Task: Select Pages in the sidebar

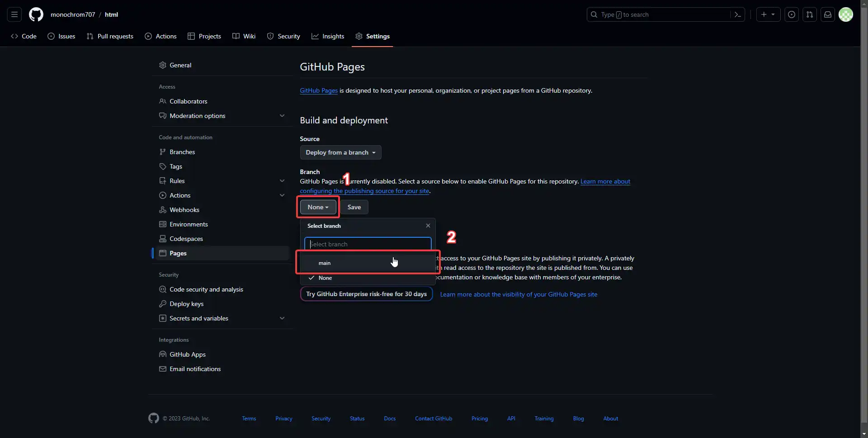Action: [x=222, y=253]
